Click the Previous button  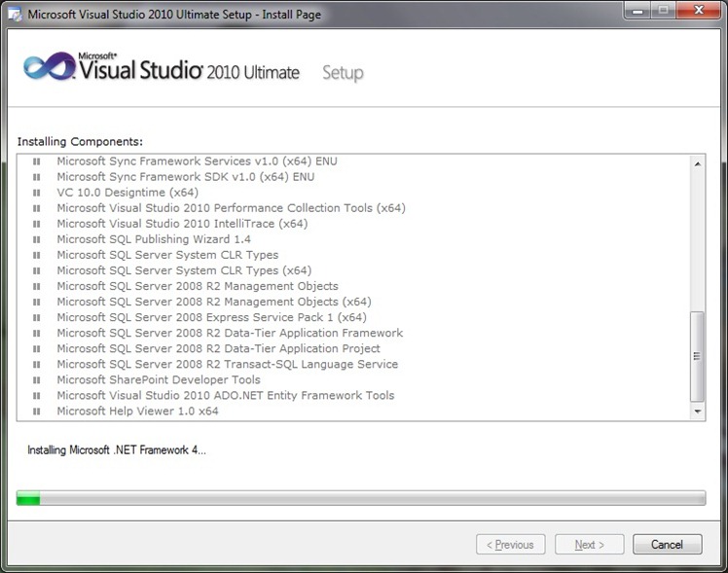click(510, 544)
